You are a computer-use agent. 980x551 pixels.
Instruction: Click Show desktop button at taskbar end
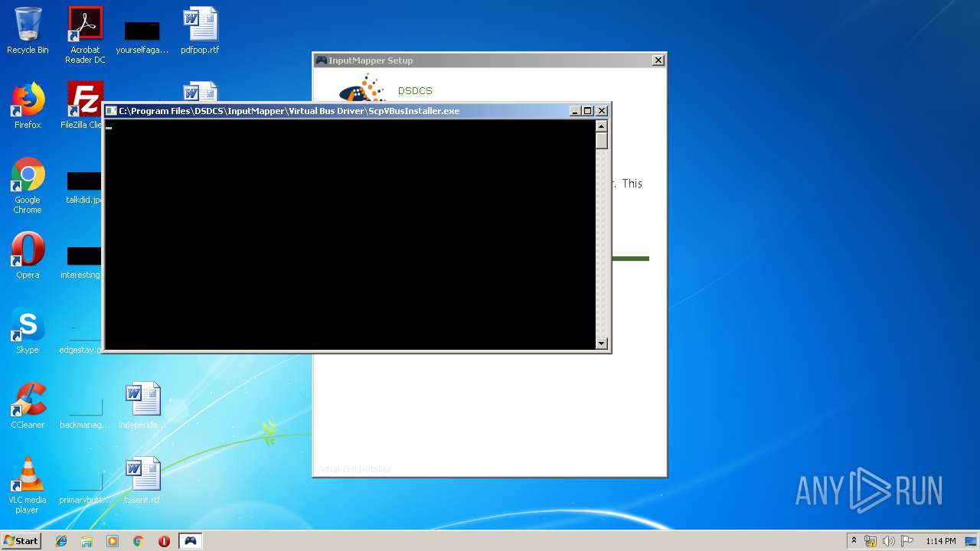(x=972, y=541)
